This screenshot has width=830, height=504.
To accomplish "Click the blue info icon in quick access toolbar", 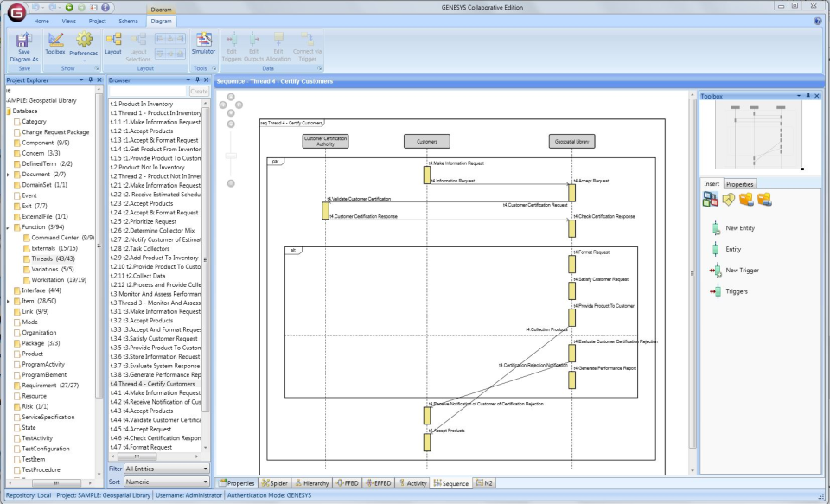I will (105, 8).
